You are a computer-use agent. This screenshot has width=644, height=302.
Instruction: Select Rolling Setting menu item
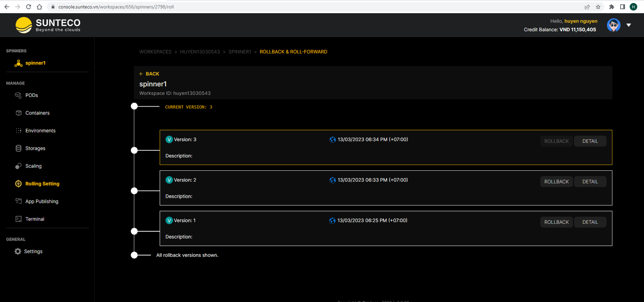click(x=42, y=184)
